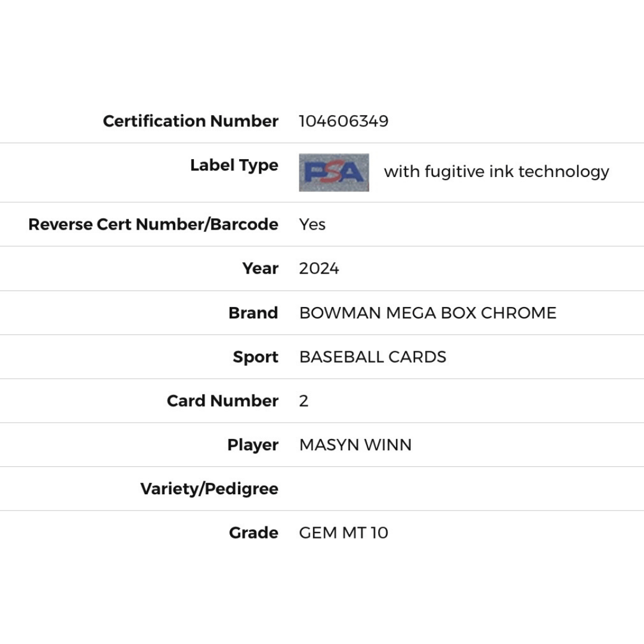Click the card number value 2
This screenshot has width=644, height=644.
click(304, 401)
